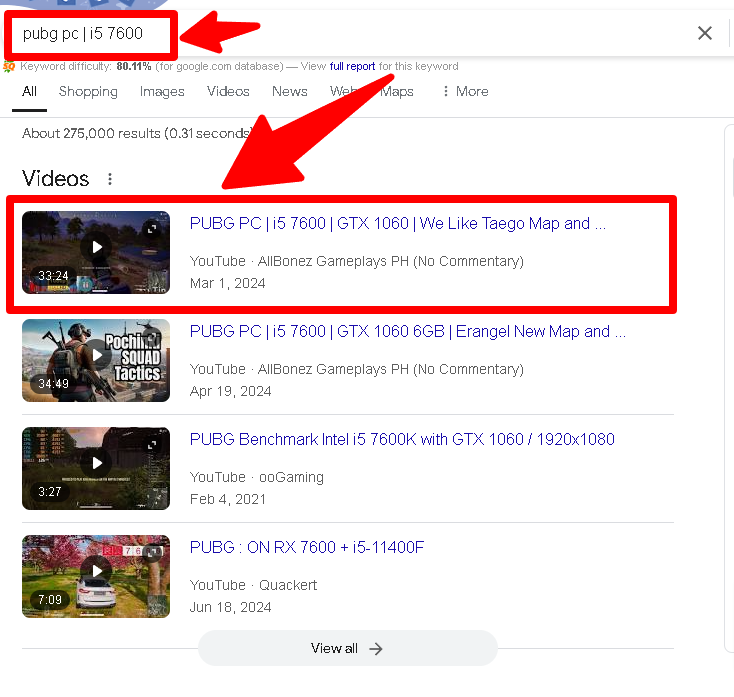The image size is (734, 697).
Task: Click the Feb 4, 2021 date text
Action: coord(228,499)
